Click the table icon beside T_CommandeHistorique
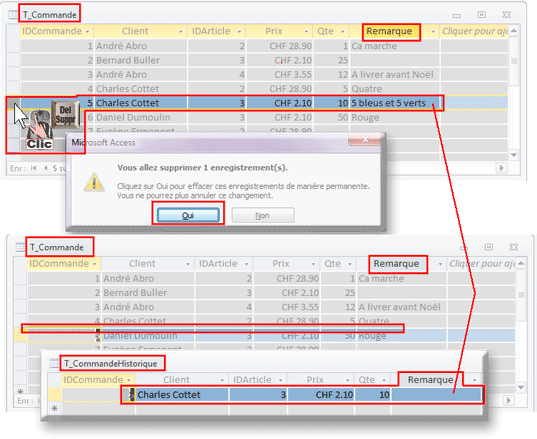537x439 pixels. [x=54, y=363]
